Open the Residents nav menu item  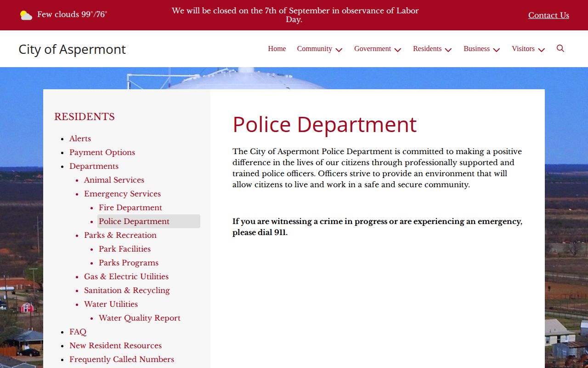pos(427,49)
